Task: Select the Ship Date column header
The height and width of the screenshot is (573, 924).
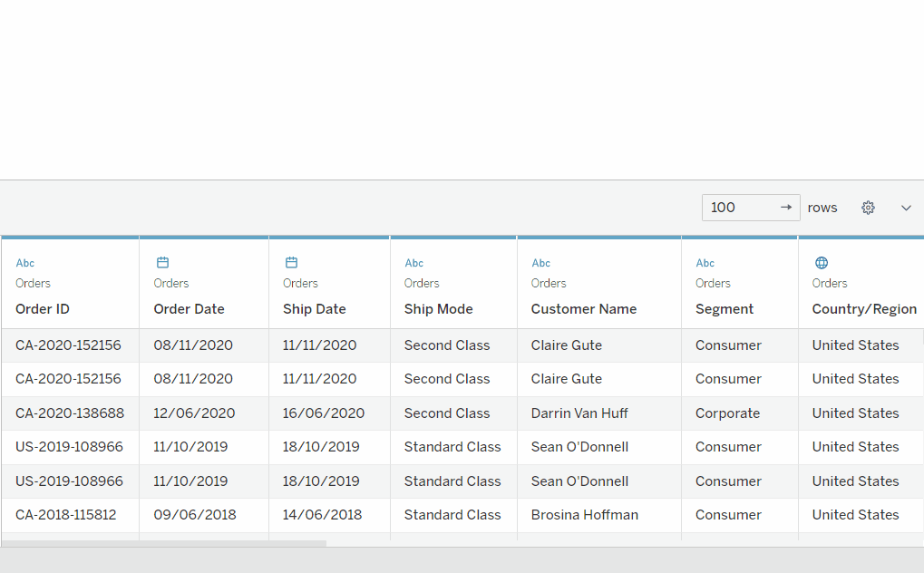Action: tap(315, 309)
